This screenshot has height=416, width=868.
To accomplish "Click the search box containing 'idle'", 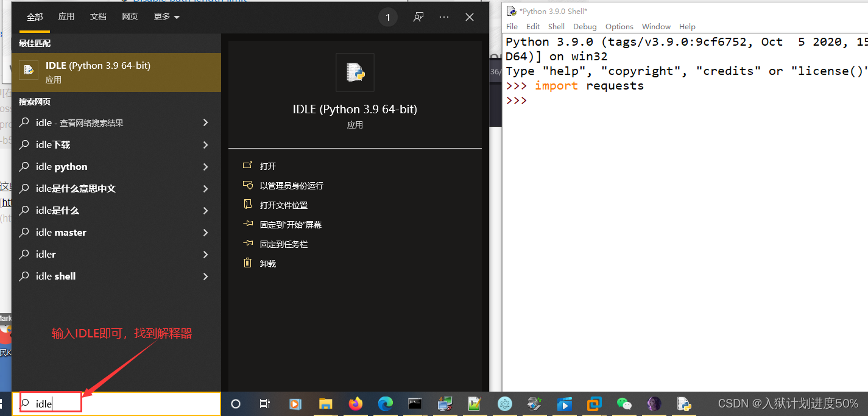I will click(x=116, y=404).
